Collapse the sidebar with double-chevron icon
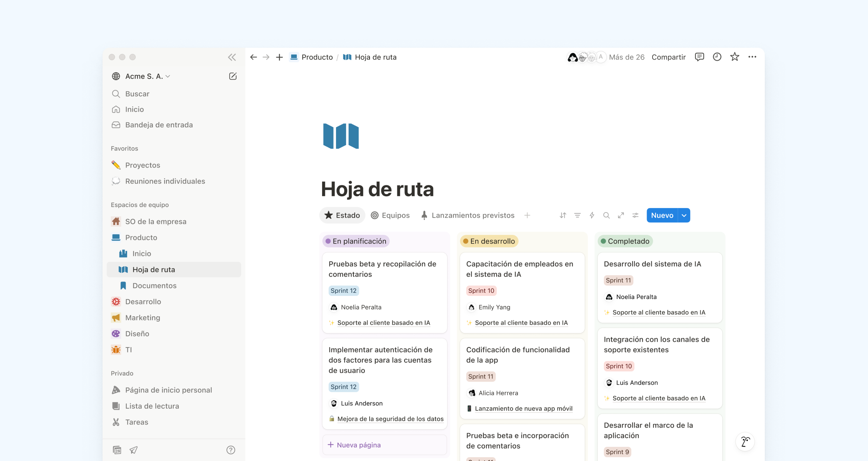Viewport: 868px width, 461px height. point(232,57)
